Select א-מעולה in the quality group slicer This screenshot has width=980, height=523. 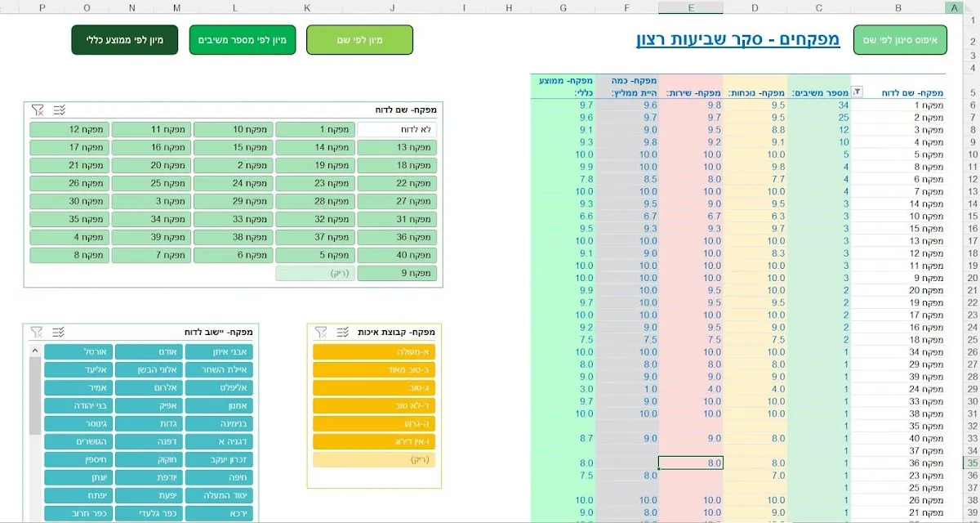[375, 351]
